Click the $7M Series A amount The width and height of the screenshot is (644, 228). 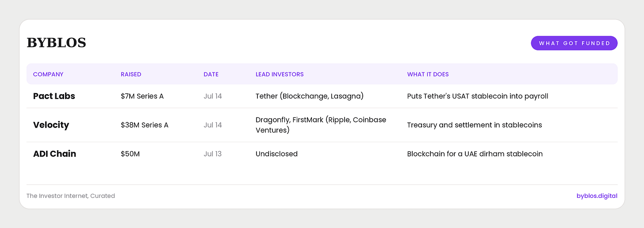tap(142, 96)
